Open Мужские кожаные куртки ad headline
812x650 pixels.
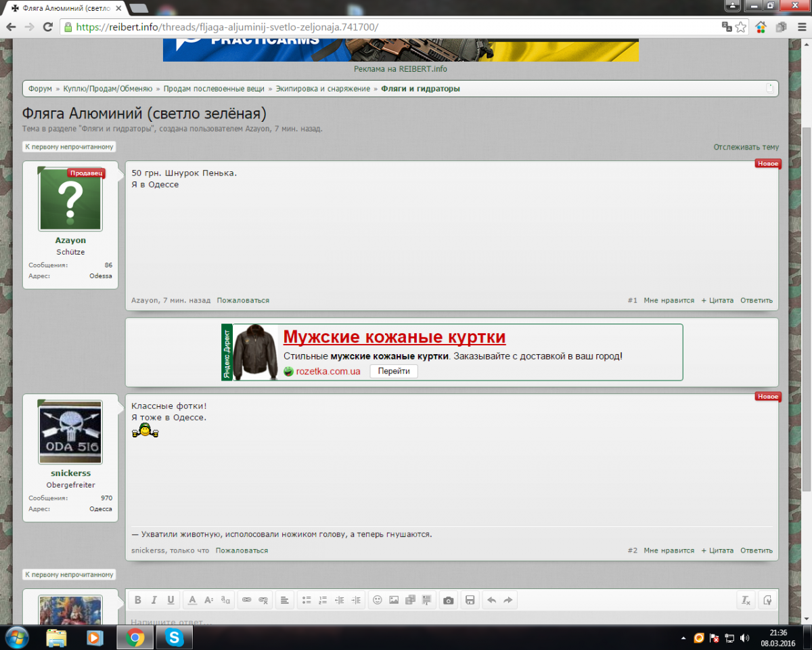coord(394,337)
